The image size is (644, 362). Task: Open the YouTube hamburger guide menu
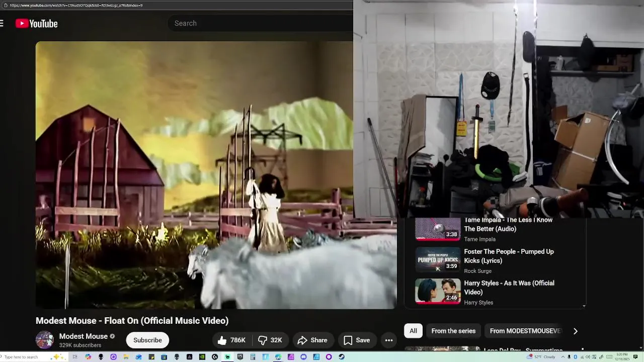click(x=2, y=23)
